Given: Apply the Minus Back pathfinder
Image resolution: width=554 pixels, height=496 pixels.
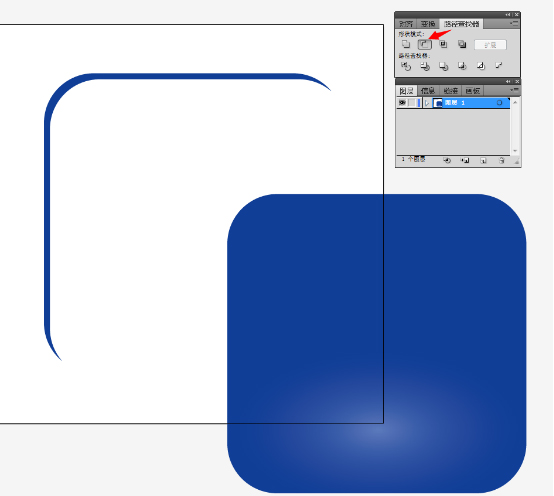Looking at the screenshot, I should (499, 66).
